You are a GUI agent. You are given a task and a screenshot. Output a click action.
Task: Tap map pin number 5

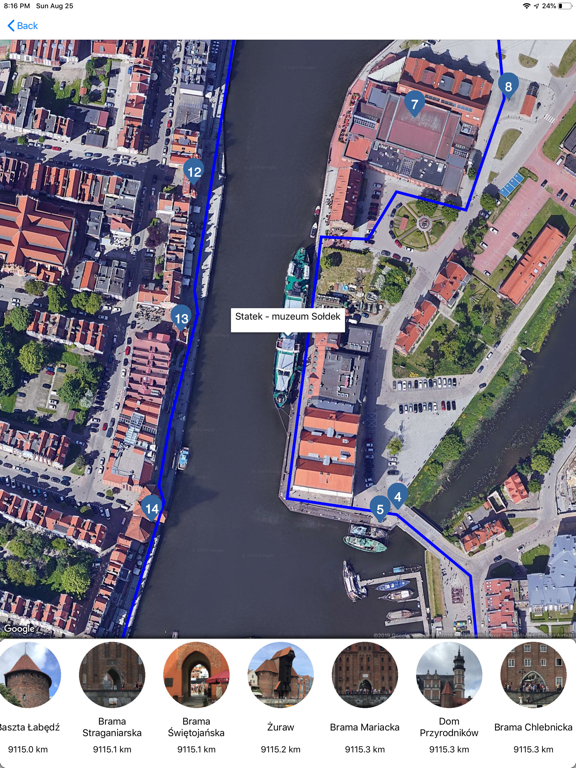tap(380, 509)
